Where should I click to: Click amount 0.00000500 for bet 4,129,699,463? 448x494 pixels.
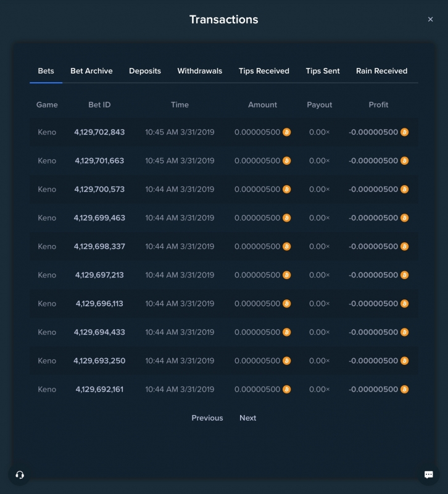(257, 218)
